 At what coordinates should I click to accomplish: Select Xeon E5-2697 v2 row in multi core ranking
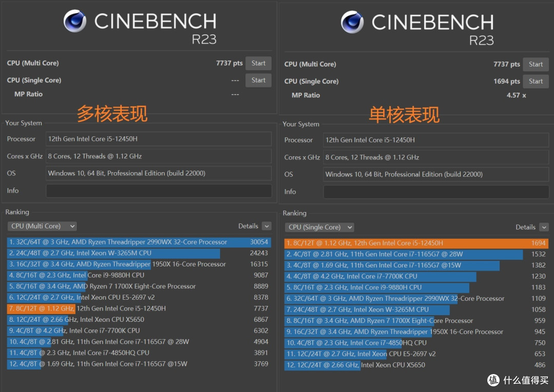(139, 297)
